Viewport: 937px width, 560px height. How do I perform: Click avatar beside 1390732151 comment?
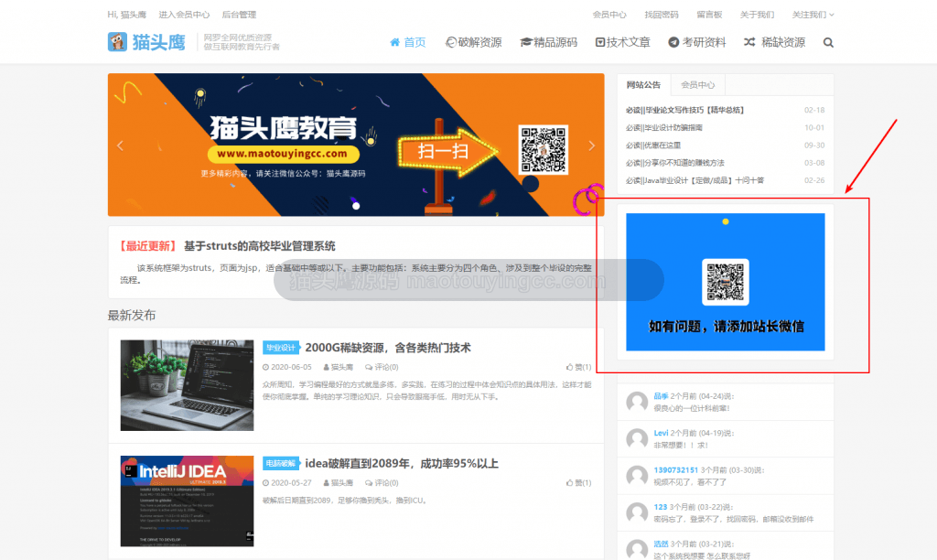(637, 476)
